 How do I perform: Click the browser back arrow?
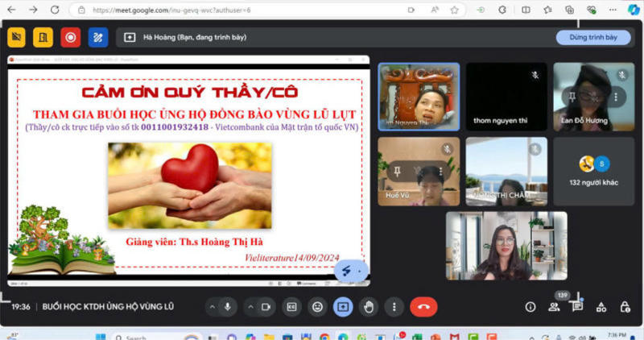coord(11,10)
